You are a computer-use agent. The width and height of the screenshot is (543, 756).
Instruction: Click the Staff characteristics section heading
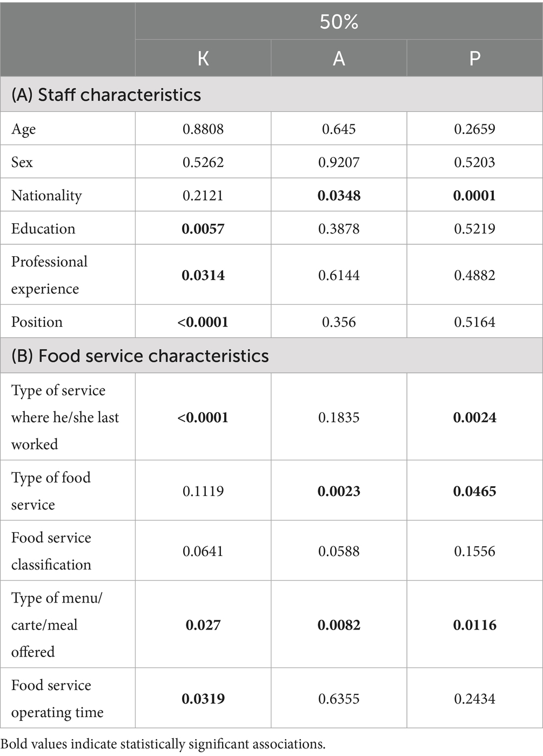click(x=106, y=95)
